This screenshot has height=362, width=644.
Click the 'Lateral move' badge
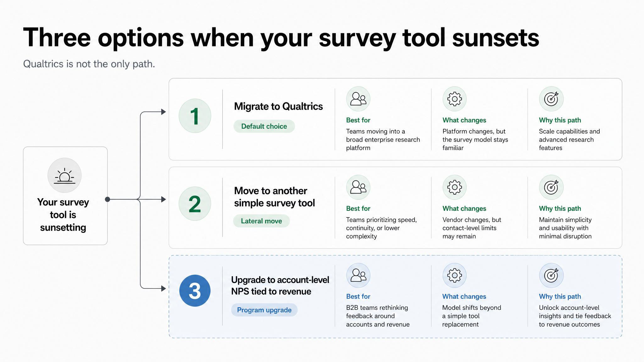point(261,221)
